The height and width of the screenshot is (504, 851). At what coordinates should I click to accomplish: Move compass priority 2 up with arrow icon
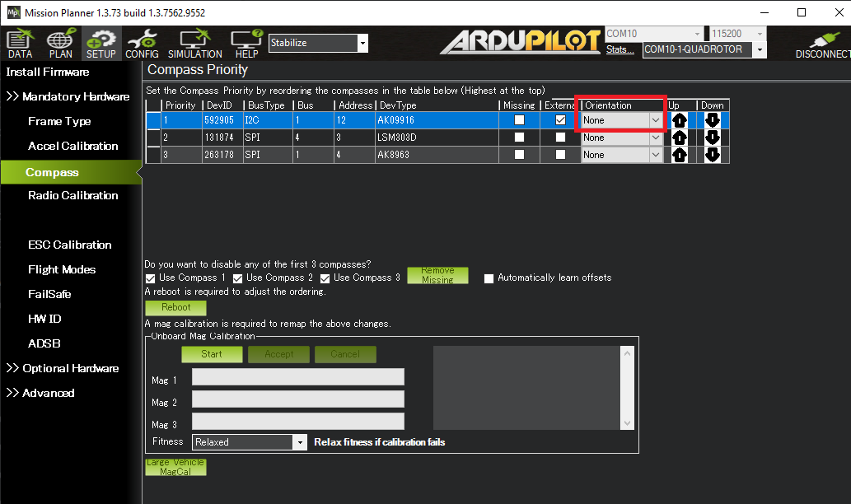pyautogui.click(x=679, y=138)
